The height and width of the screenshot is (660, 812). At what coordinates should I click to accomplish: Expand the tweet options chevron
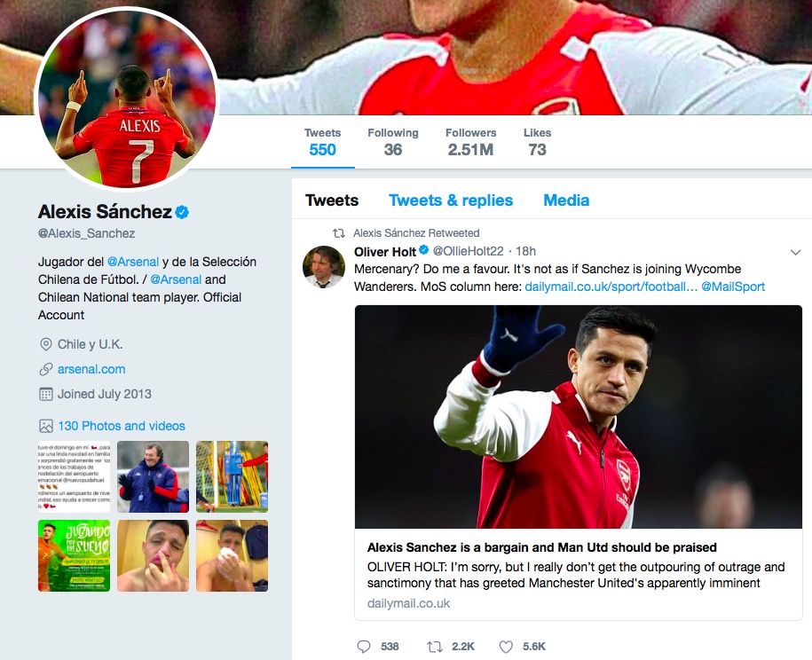point(795,253)
